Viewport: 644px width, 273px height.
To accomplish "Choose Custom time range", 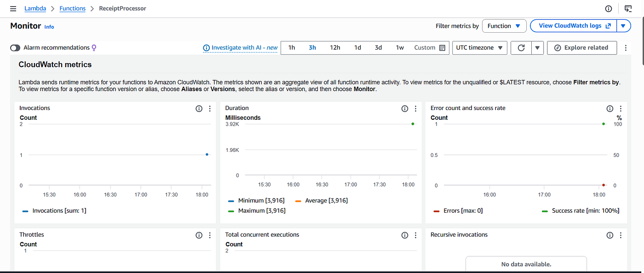I will click(x=430, y=47).
